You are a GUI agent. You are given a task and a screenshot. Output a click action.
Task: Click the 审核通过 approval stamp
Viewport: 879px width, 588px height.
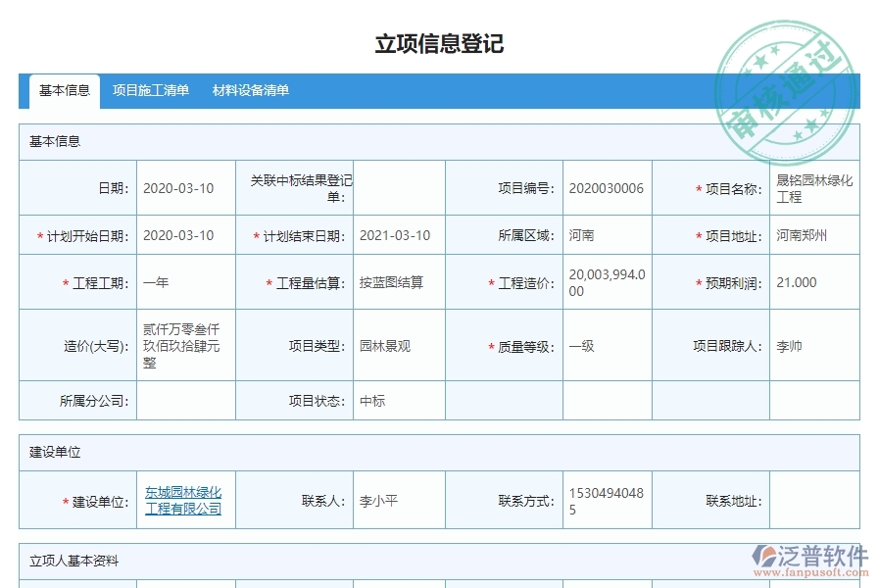click(784, 73)
